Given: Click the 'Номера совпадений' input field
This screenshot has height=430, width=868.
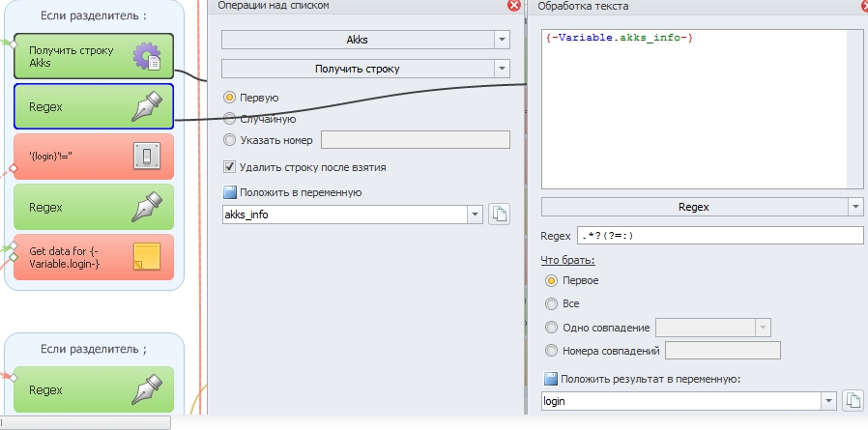Looking at the screenshot, I should click(722, 350).
